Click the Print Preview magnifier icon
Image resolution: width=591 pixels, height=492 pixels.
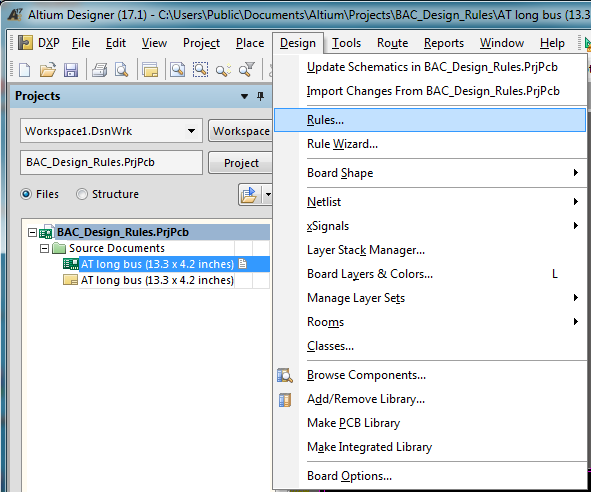(121, 70)
